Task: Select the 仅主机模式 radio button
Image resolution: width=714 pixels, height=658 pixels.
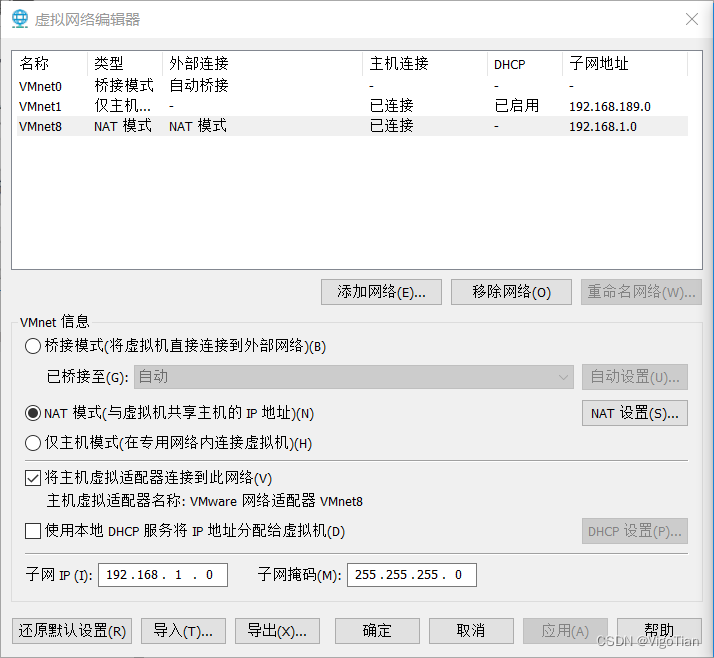Action: (33, 443)
